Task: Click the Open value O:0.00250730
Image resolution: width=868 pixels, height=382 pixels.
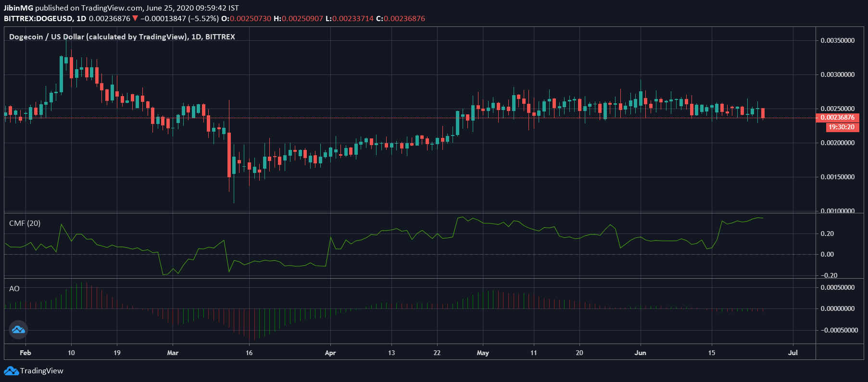Action: point(246,19)
